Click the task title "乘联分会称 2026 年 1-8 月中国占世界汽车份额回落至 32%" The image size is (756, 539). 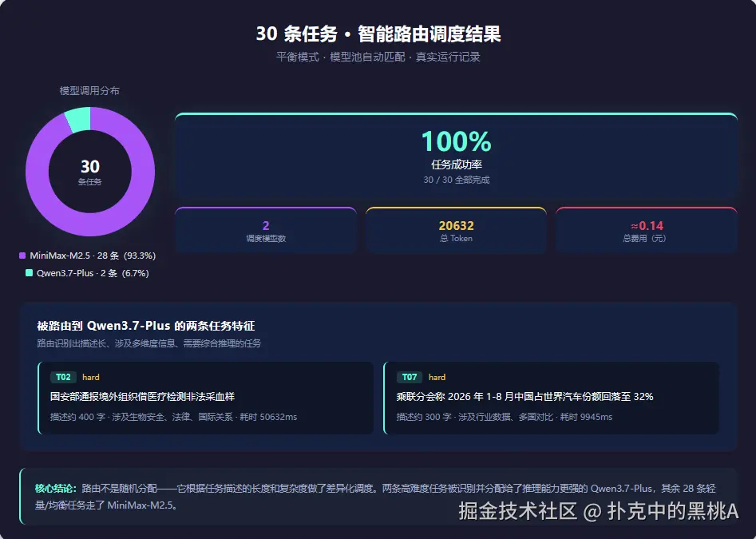pyautogui.click(x=524, y=397)
